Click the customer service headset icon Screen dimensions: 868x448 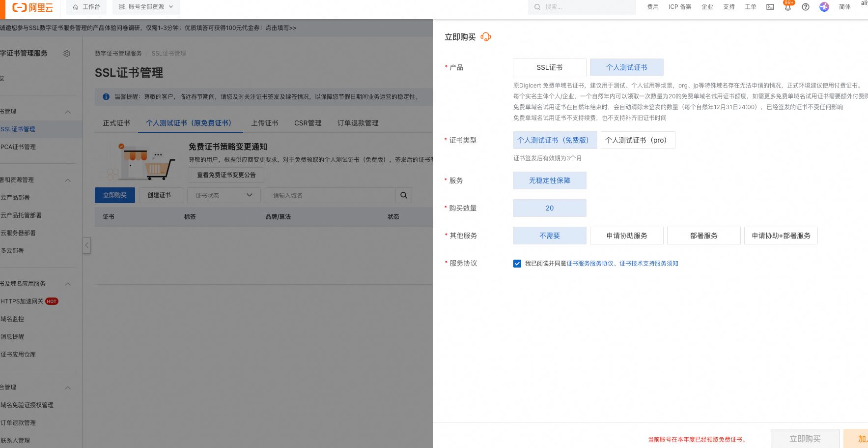pos(486,37)
